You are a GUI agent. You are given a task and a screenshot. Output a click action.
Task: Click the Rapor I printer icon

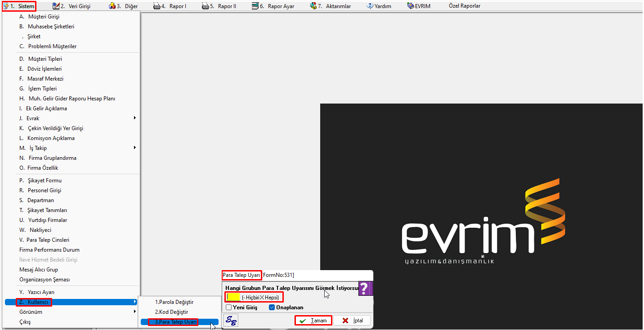point(157,6)
